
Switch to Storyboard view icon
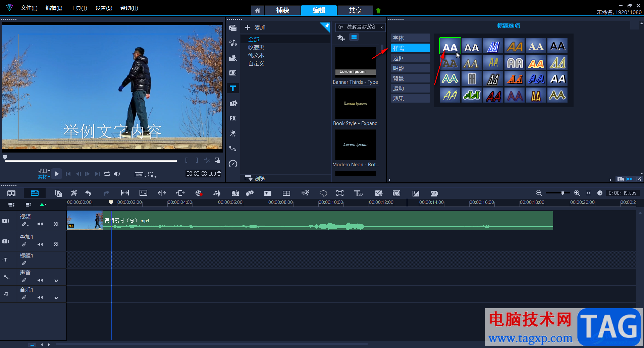click(11, 193)
